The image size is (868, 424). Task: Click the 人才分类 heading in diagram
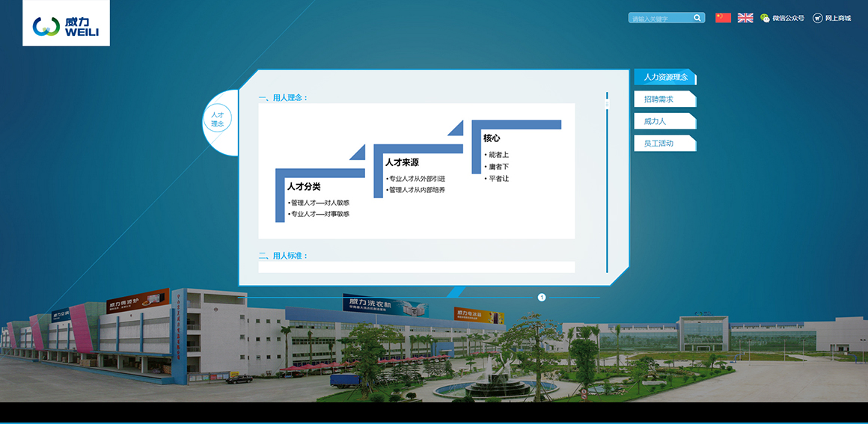(x=304, y=186)
